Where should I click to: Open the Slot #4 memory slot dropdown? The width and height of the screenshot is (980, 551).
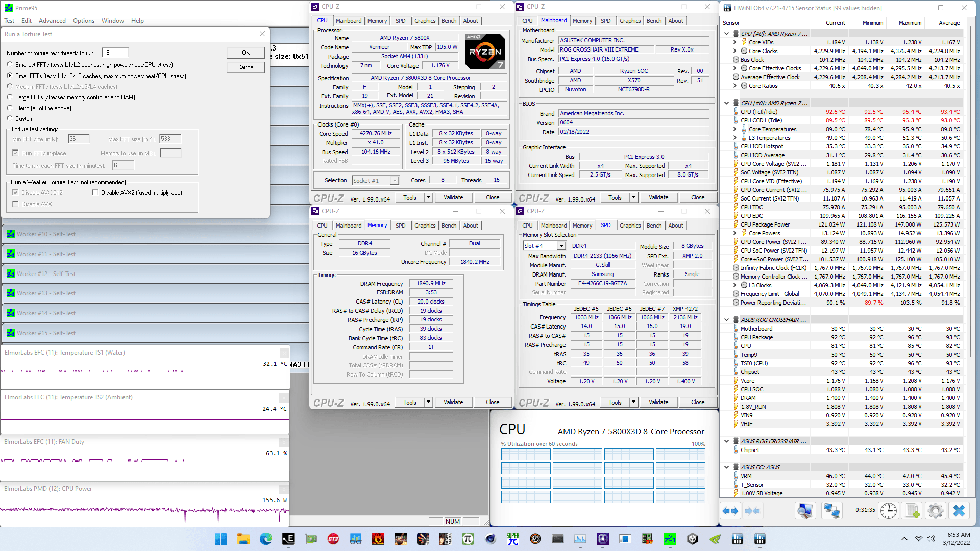click(560, 245)
